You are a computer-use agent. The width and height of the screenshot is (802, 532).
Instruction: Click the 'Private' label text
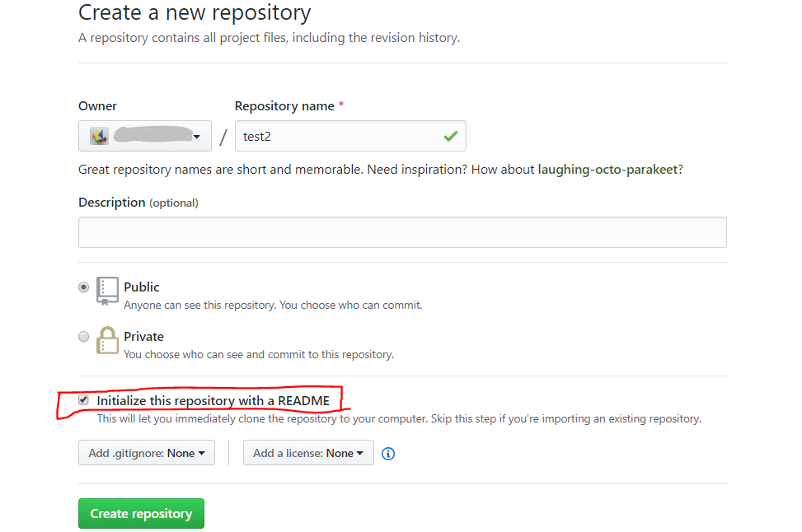143,337
